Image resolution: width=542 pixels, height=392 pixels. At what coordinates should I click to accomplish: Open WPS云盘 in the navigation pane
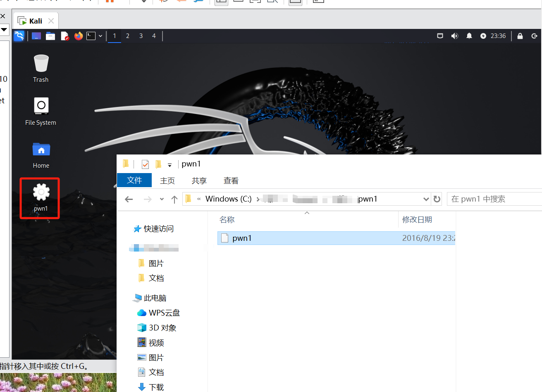159,313
